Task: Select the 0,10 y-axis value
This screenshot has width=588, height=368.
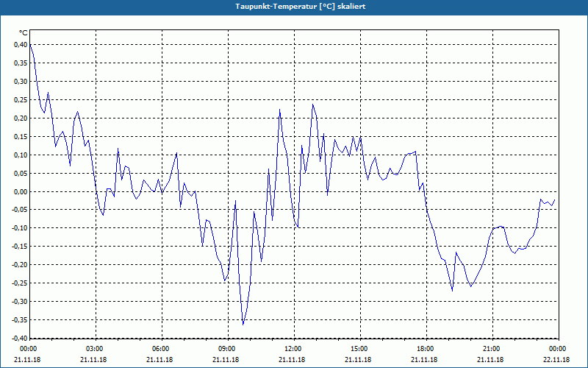Action: tap(21, 155)
